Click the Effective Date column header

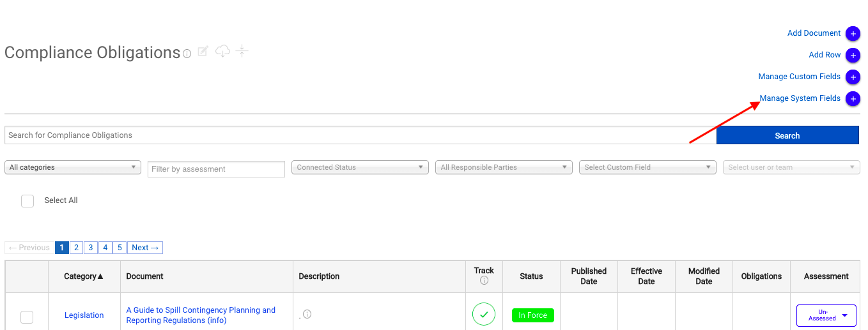(x=646, y=276)
